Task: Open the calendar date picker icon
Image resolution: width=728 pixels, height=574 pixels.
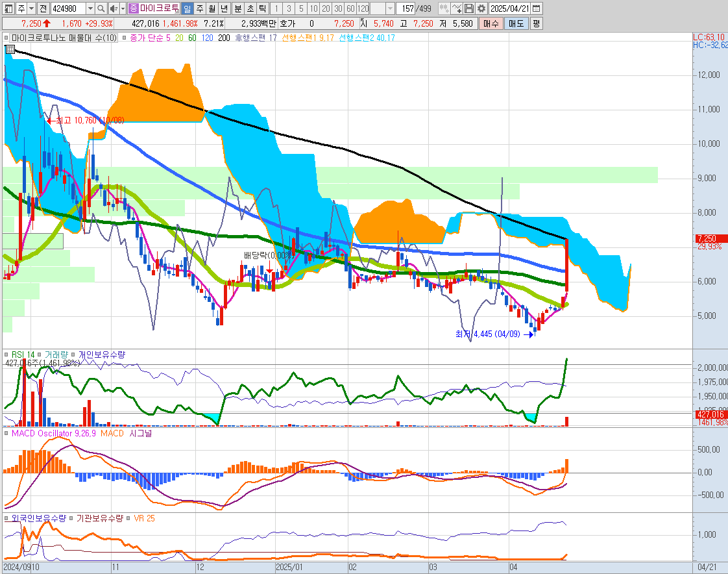Action: pyautogui.click(x=536, y=8)
